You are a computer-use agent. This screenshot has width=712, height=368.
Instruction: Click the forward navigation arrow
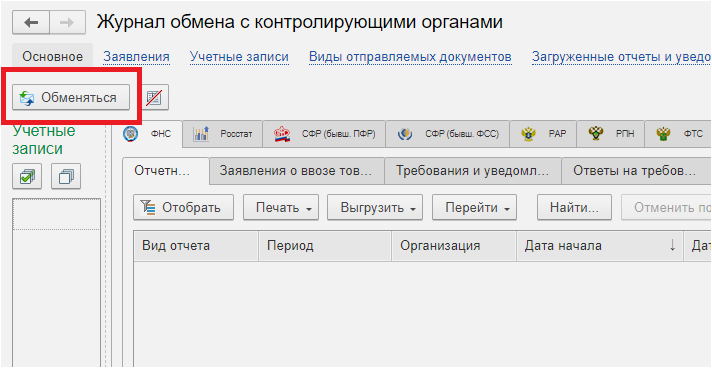tap(67, 23)
